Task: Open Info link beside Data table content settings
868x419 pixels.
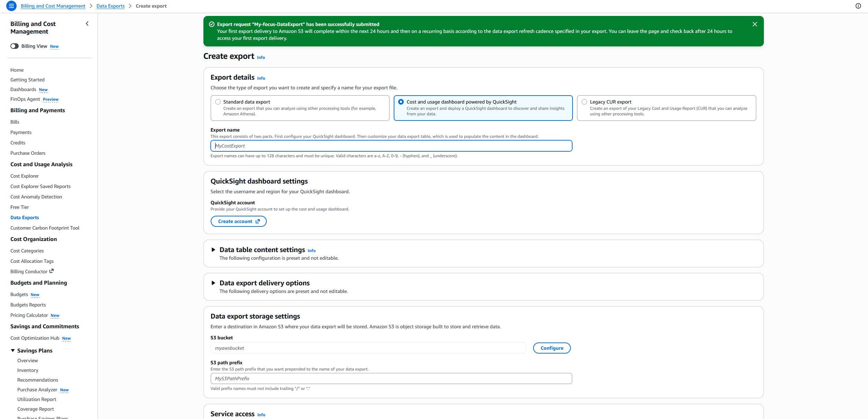Action: 312,251
